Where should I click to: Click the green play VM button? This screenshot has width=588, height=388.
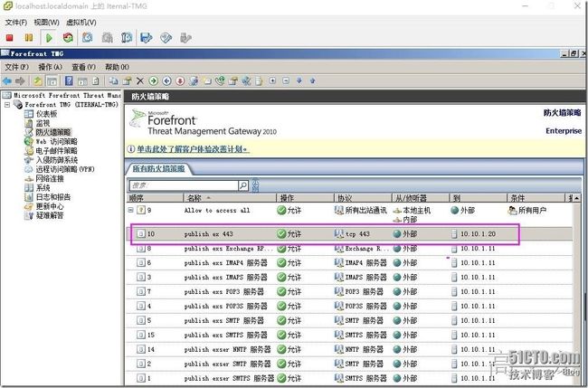click(x=49, y=37)
